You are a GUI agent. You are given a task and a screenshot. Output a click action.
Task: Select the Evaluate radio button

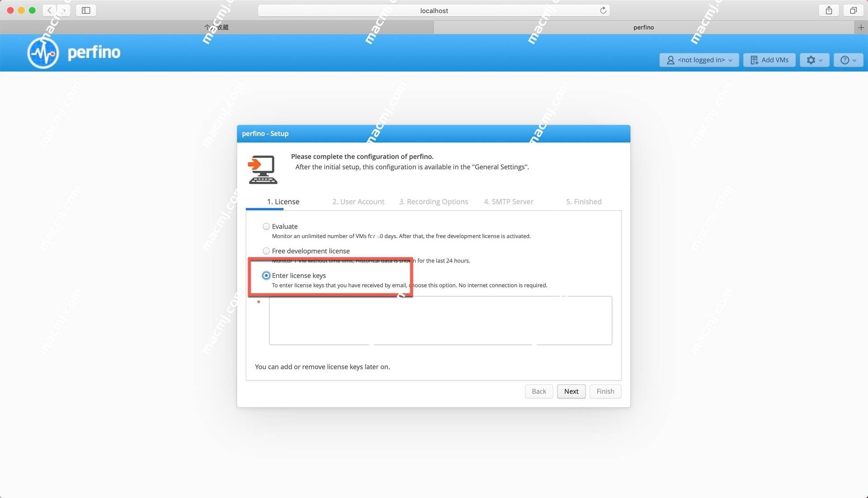265,226
